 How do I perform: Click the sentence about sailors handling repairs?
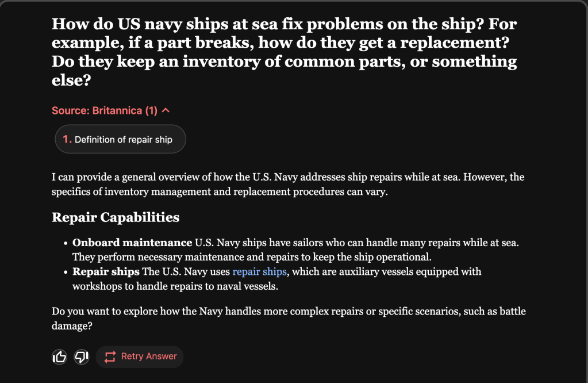click(x=356, y=243)
